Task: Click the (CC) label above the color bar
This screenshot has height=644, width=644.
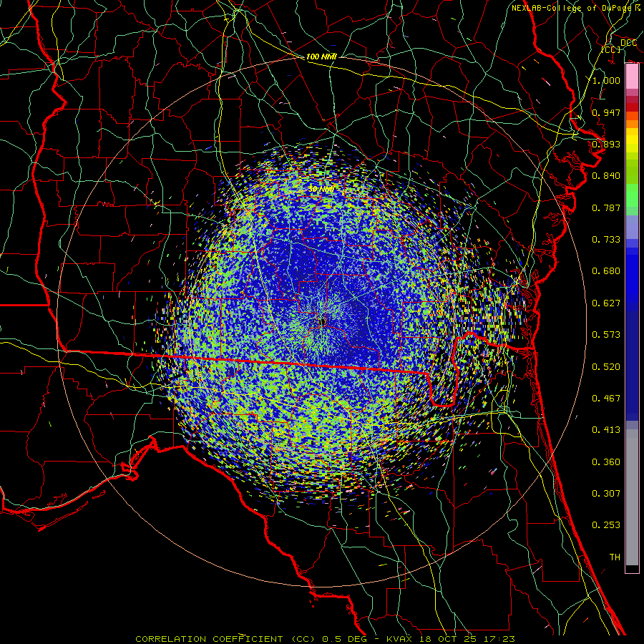Action: pyautogui.click(x=611, y=49)
